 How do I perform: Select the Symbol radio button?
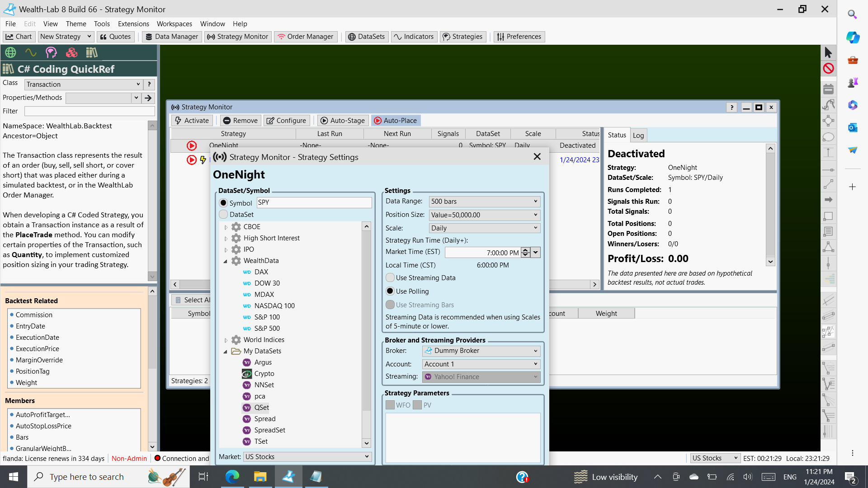[223, 203]
